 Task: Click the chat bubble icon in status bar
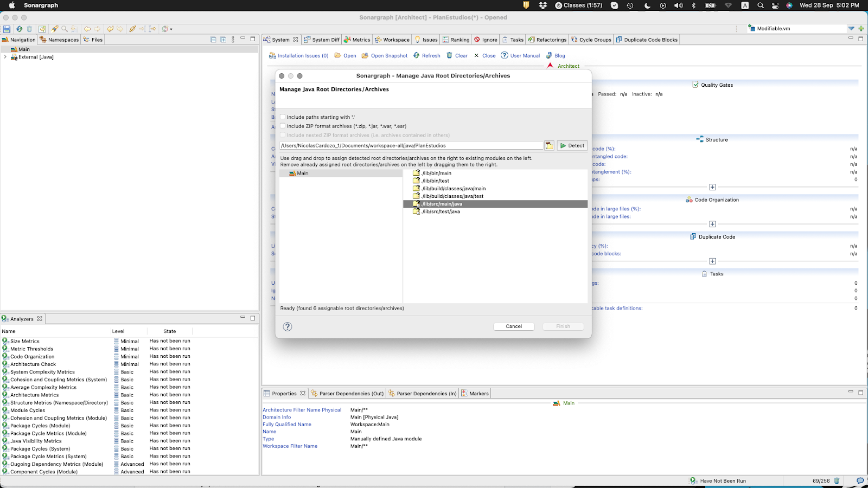(860, 480)
